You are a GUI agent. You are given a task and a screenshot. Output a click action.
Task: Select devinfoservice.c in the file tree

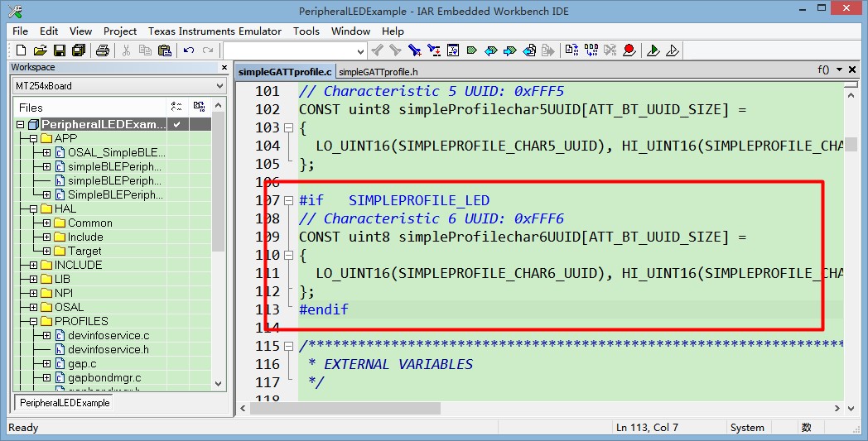[108, 335]
